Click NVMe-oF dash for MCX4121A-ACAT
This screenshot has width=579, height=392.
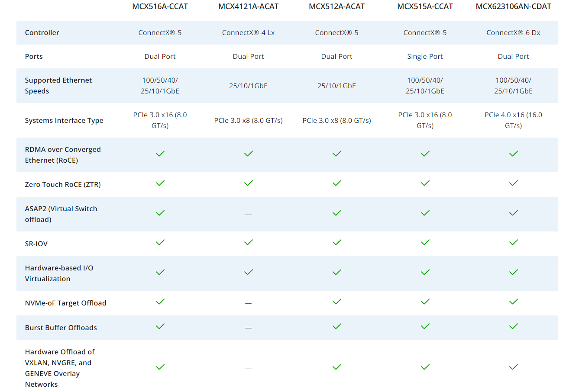(x=248, y=303)
